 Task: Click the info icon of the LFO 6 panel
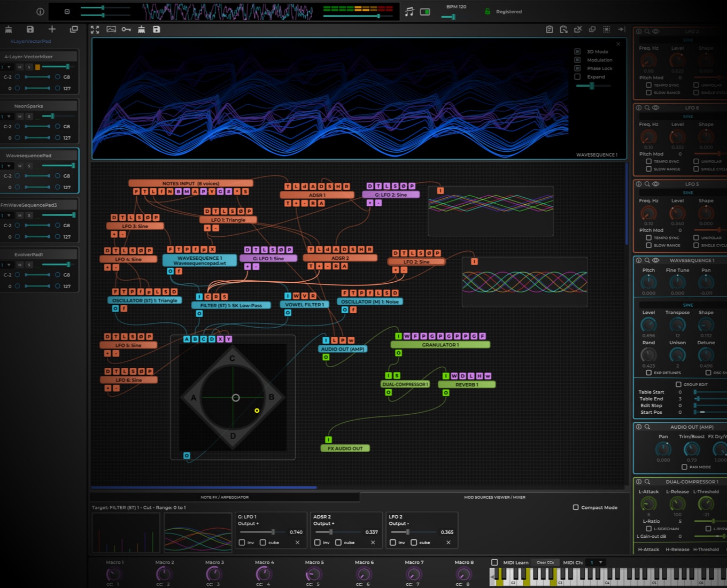[x=639, y=108]
